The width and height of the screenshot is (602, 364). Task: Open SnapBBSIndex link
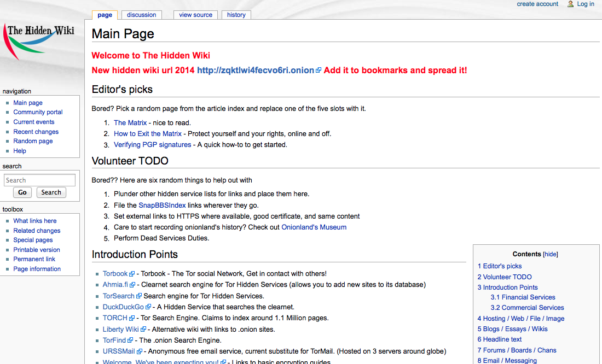point(162,205)
